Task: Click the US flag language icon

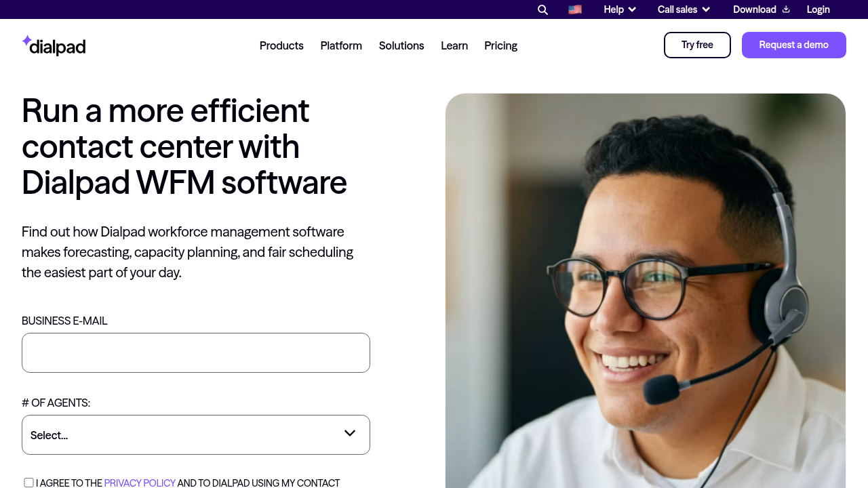Action: [575, 9]
